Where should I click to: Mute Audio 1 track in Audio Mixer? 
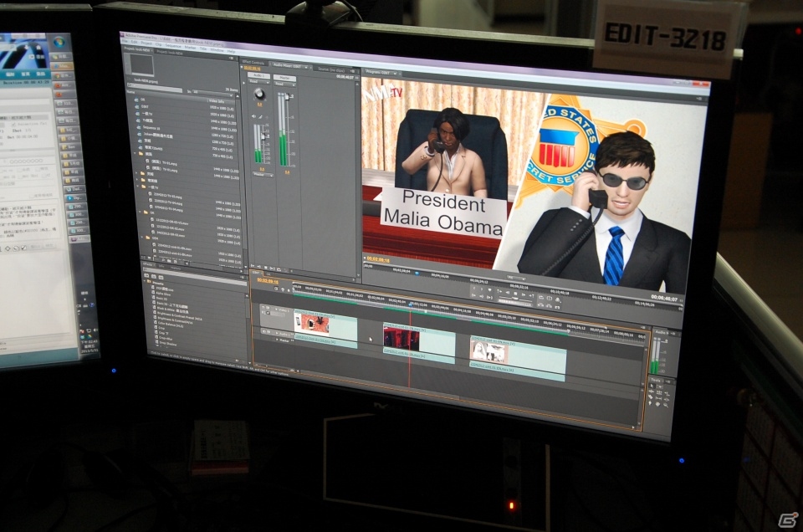(253, 116)
